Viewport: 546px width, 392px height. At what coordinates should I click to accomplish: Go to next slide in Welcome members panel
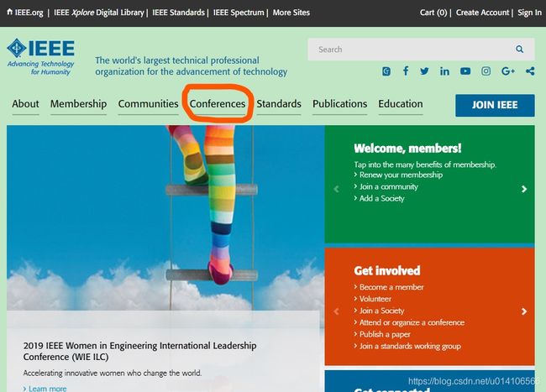pos(523,189)
